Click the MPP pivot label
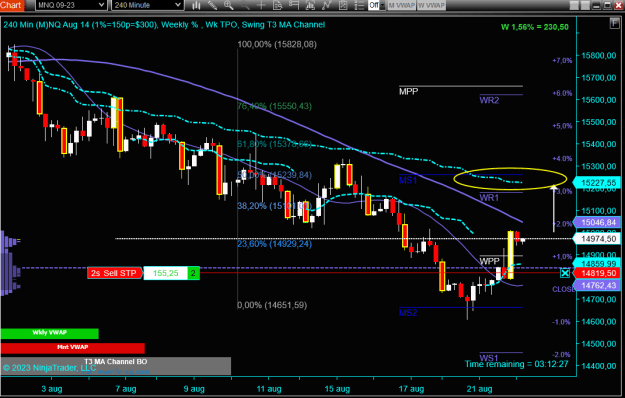 [409, 92]
